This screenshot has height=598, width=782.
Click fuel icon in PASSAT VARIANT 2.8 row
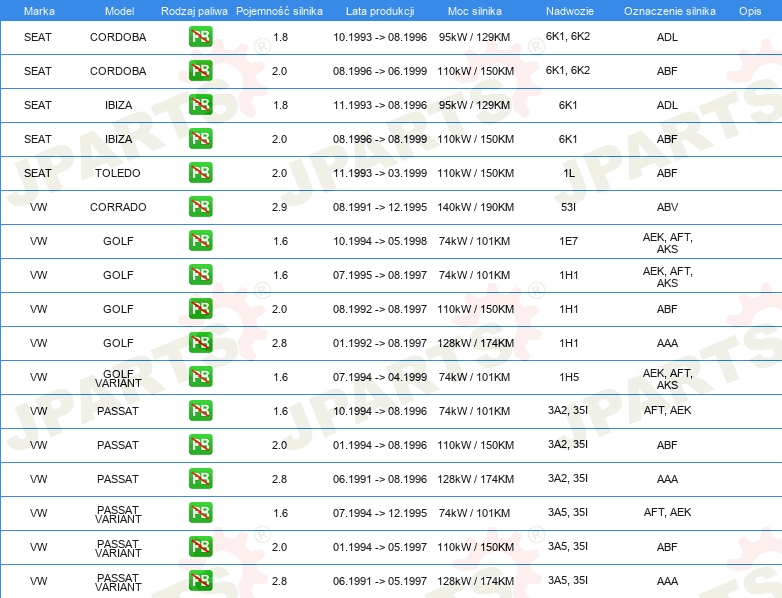pyautogui.click(x=200, y=581)
